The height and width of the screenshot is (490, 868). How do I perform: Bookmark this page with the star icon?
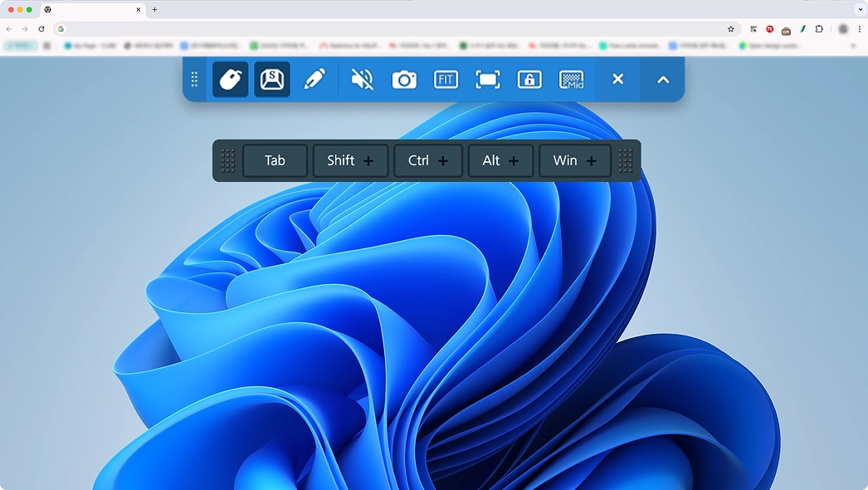click(731, 29)
